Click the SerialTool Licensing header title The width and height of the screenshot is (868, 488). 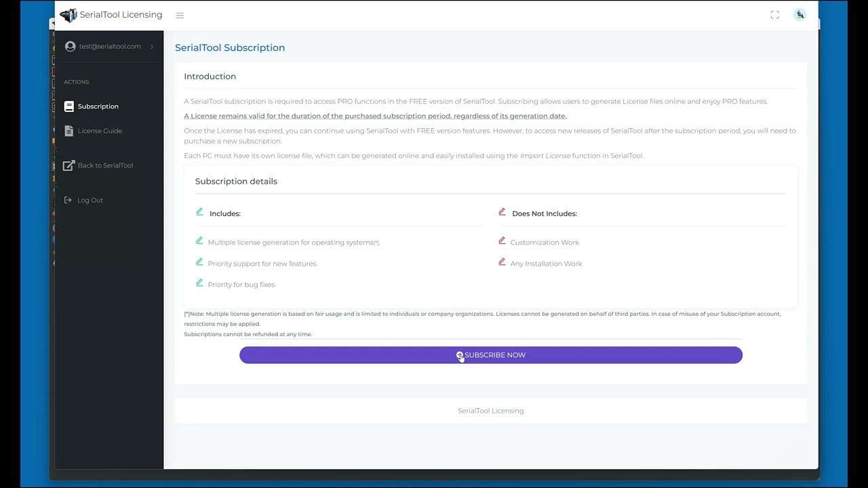(121, 15)
